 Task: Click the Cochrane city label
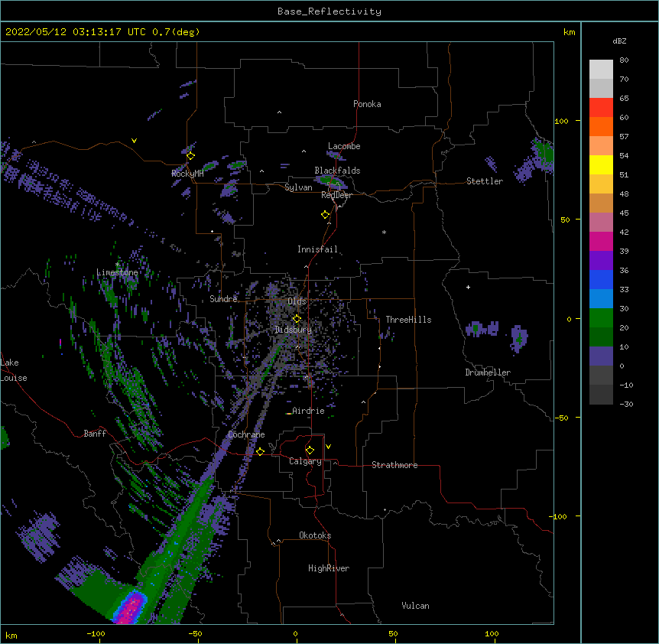246,434
